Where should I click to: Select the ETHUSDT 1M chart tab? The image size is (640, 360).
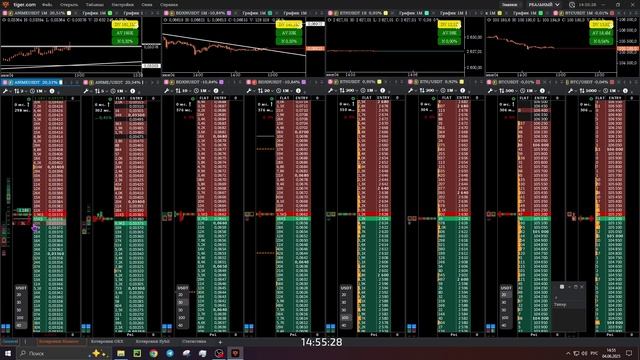[x=360, y=13]
